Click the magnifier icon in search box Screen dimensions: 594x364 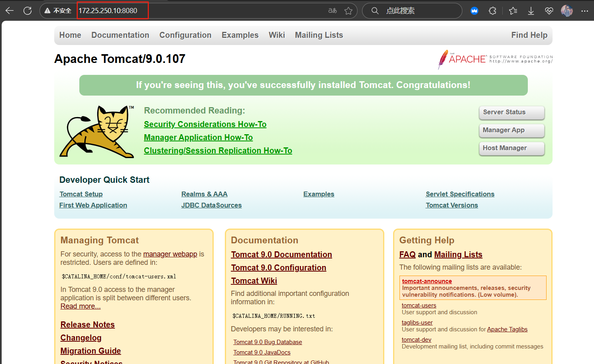click(375, 11)
